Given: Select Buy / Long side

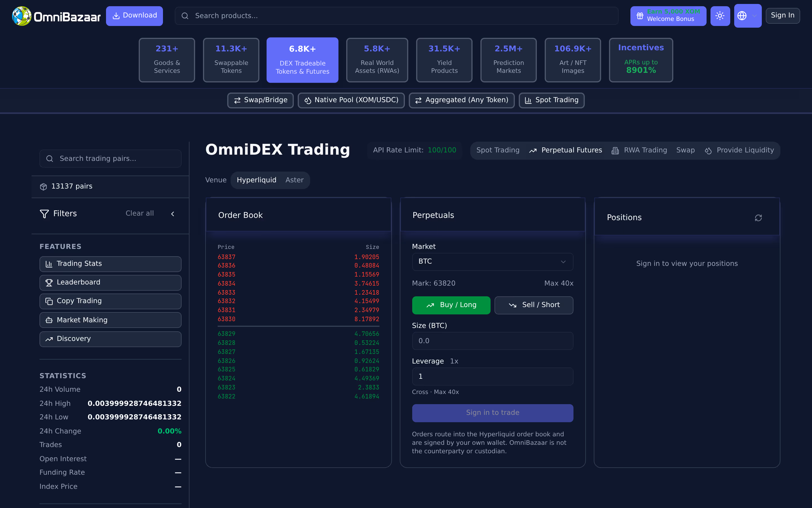Looking at the screenshot, I should point(451,305).
